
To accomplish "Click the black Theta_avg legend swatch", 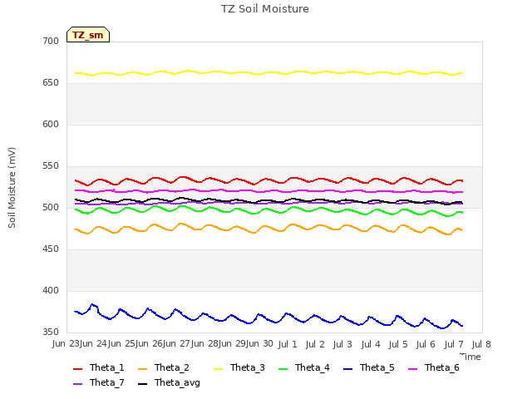I will [142, 384].
